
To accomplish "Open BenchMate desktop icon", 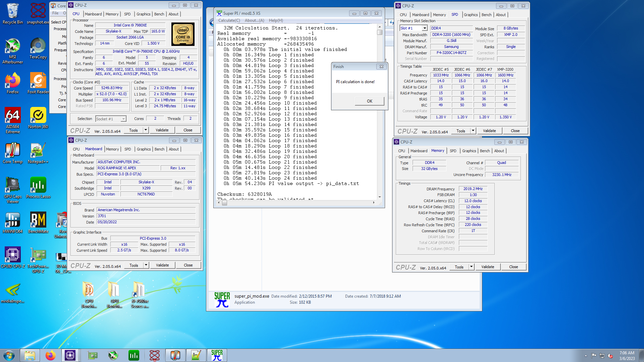I will pyautogui.click(x=38, y=223).
